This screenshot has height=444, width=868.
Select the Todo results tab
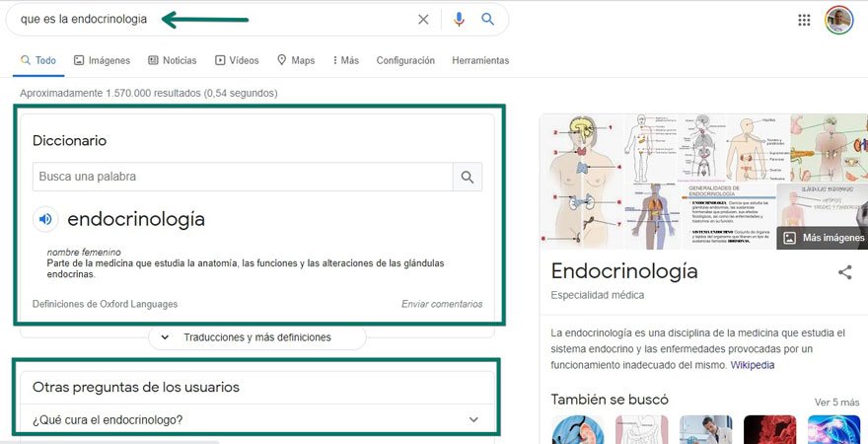38,60
